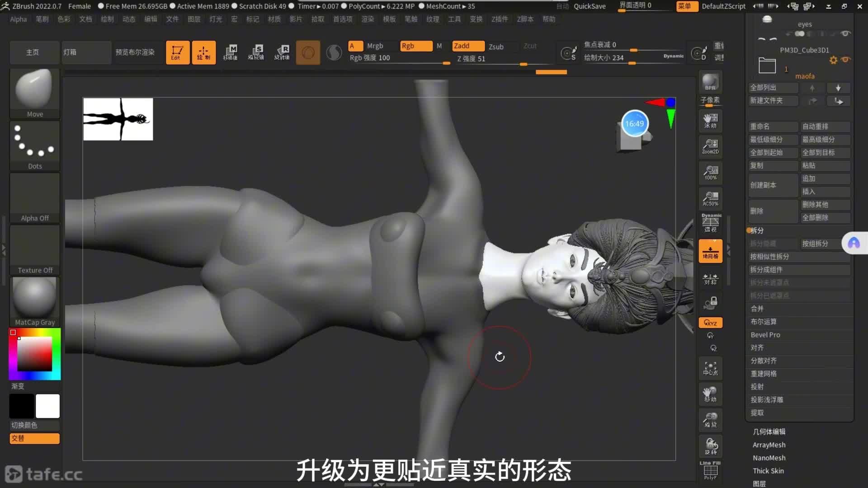Expand the 合并 section
Image resolution: width=868 pixels, height=488 pixels.
click(757, 309)
